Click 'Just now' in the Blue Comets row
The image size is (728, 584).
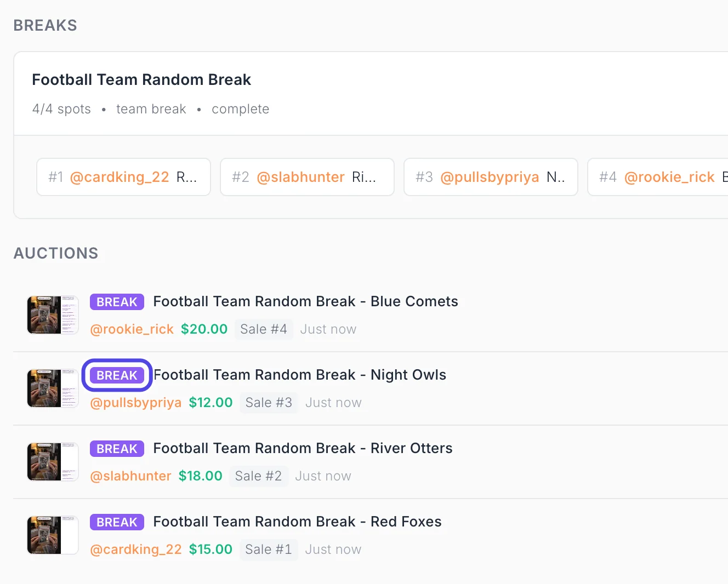328,329
